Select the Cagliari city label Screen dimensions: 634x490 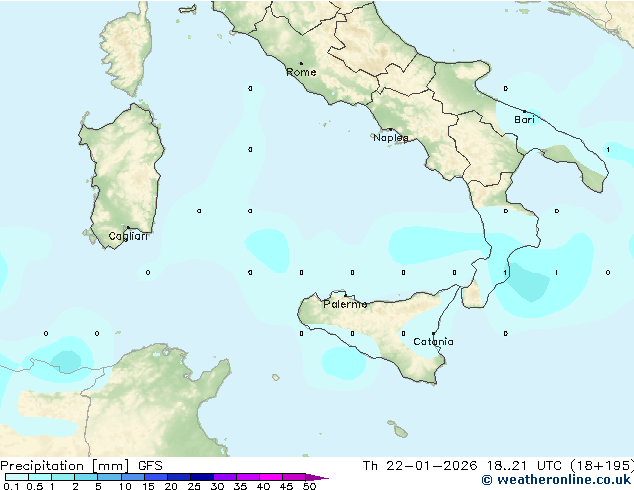point(128,236)
